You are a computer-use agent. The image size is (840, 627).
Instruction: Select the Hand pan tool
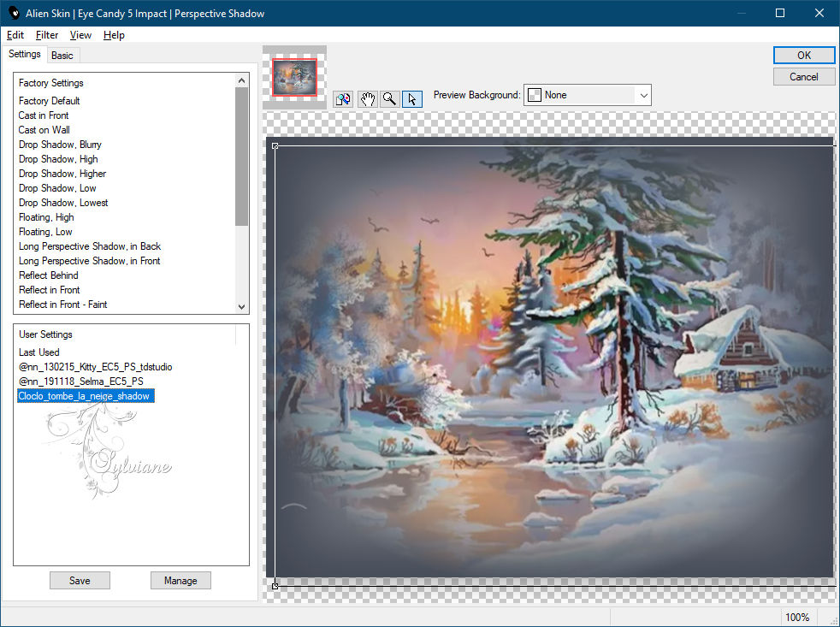(x=367, y=99)
